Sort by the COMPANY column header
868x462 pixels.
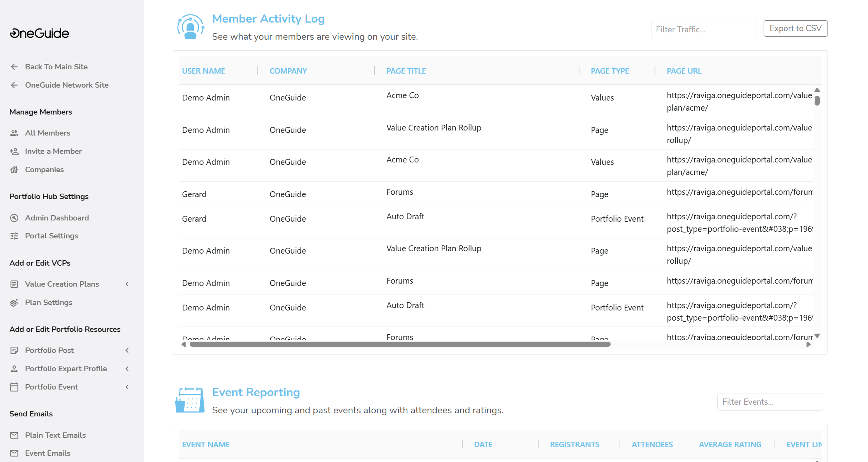pos(289,71)
